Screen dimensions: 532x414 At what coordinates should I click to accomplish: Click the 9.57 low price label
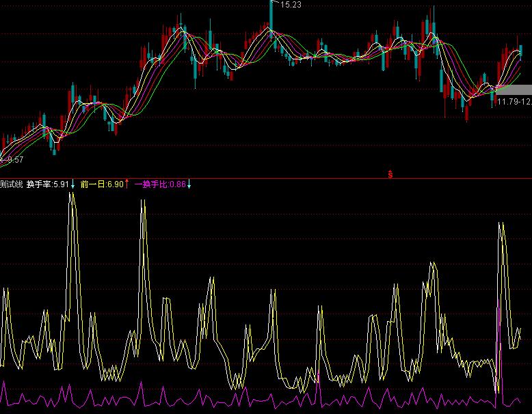click(x=15, y=160)
